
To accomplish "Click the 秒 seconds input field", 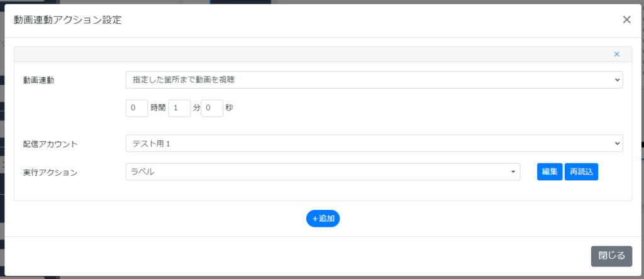I will [212, 108].
